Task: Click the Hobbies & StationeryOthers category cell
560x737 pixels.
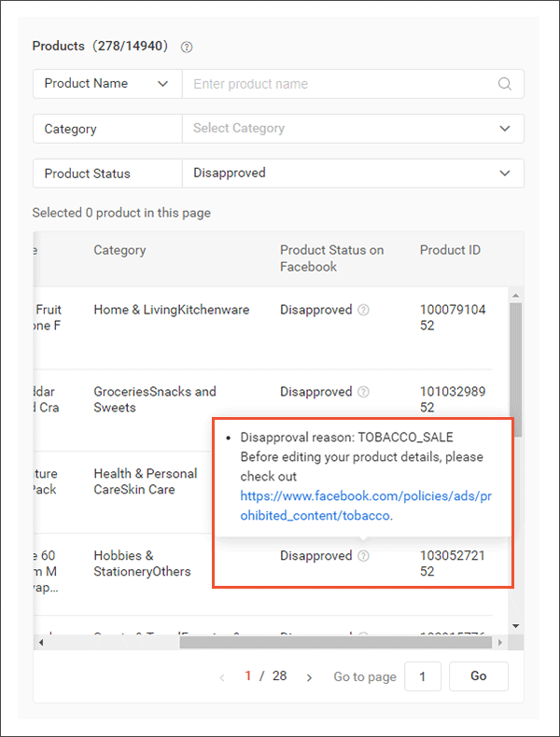Action: pos(142,563)
